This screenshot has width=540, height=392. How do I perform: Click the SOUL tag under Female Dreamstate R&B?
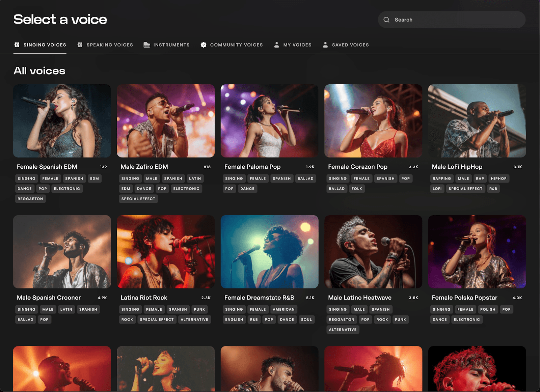coord(306,319)
